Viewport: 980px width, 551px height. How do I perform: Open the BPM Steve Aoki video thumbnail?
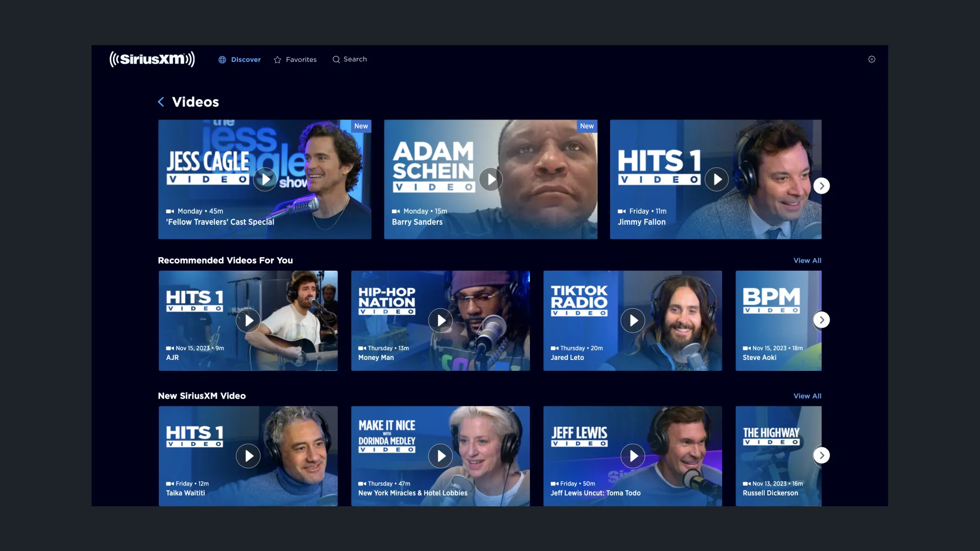pyautogui.click(x=779, y=321)
